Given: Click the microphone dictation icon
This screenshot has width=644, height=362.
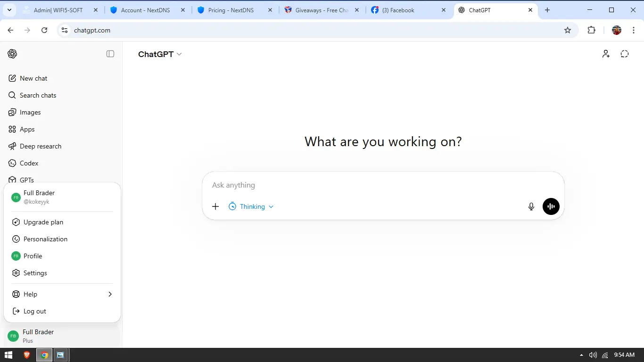Looking at the screenshot, I should point(531,206).
